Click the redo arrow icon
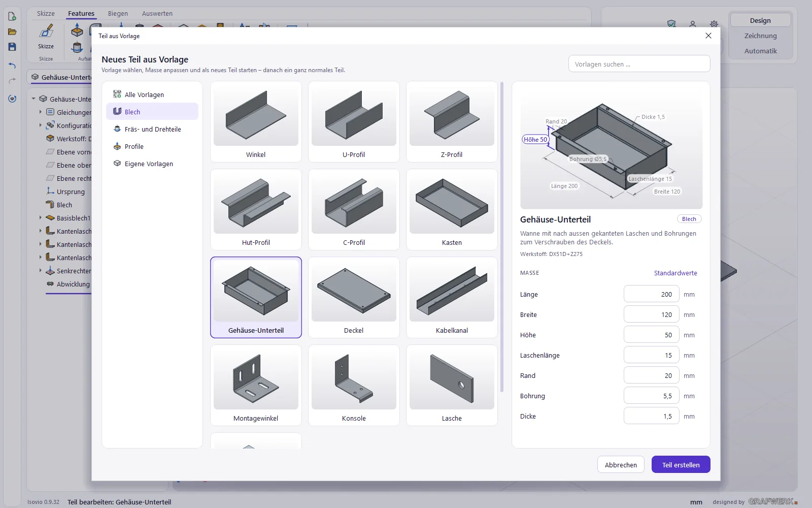Image resolution: width=812 pixels, height=508 pixels. (x=12, y=81)
